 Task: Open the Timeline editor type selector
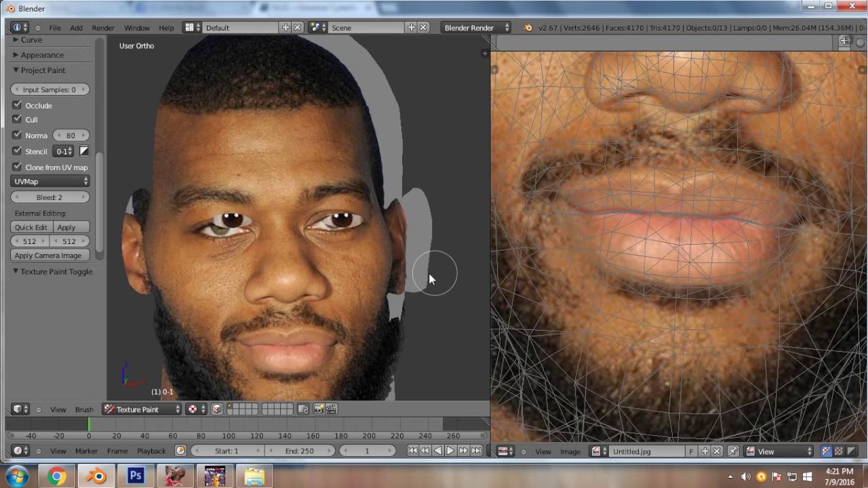coord(20,451)
